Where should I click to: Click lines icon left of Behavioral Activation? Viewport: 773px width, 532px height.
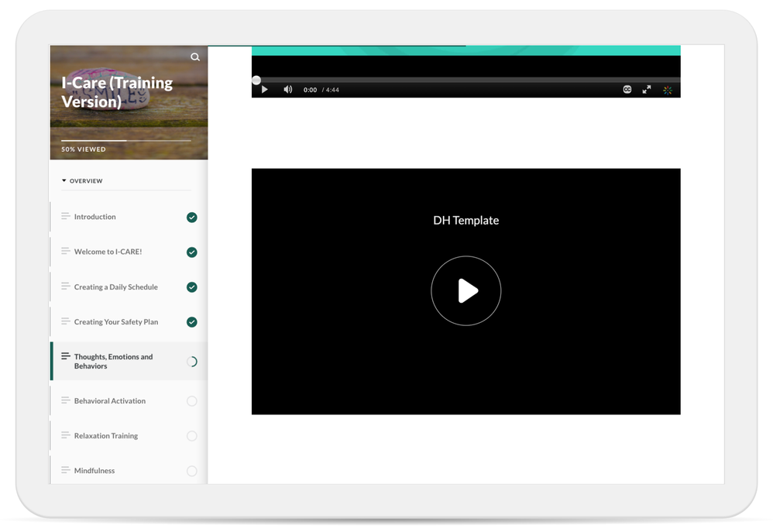pos(65,400)
